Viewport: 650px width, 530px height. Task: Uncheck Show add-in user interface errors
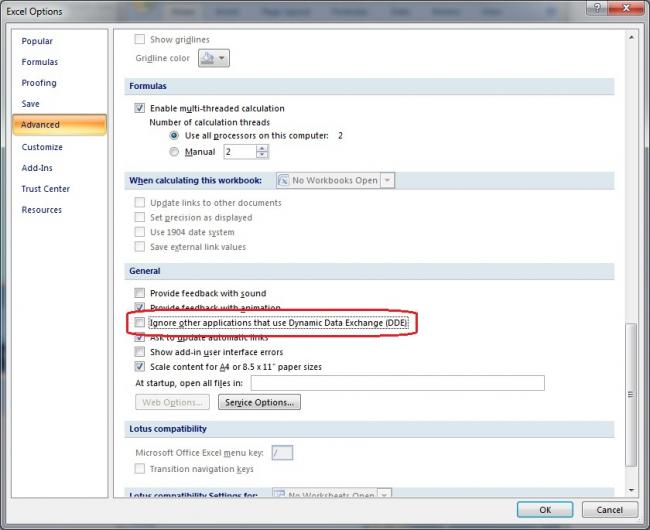[140, 352]
